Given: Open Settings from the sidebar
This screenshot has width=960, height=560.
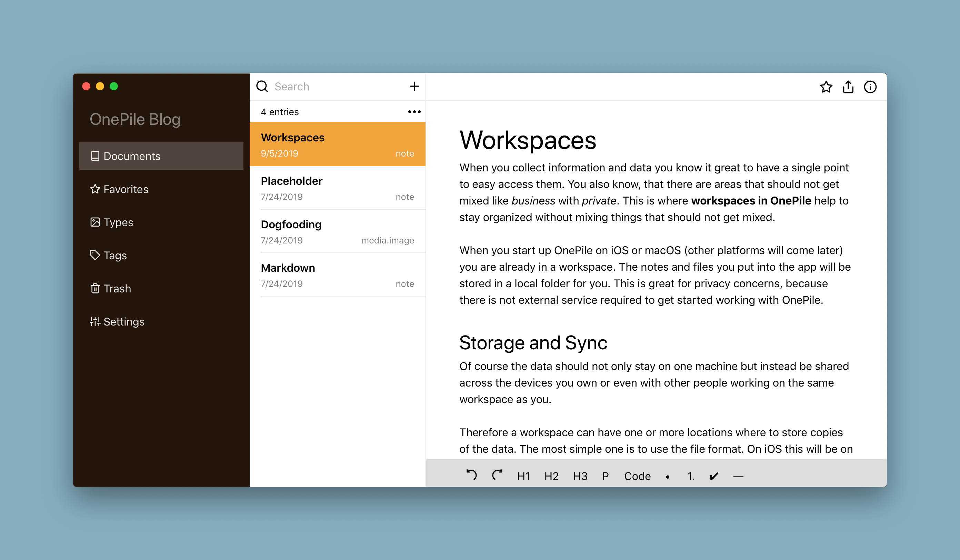Looking at the screenshot, I should [x=124, y=321].
